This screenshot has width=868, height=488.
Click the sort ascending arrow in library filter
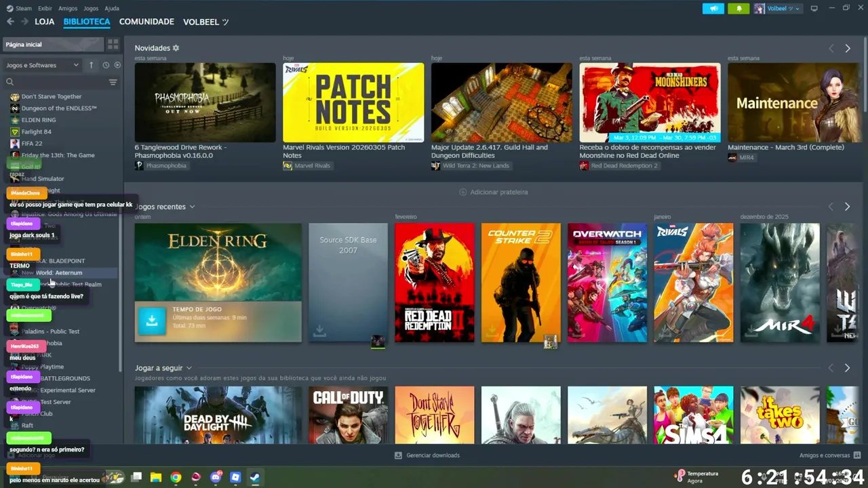91,65
